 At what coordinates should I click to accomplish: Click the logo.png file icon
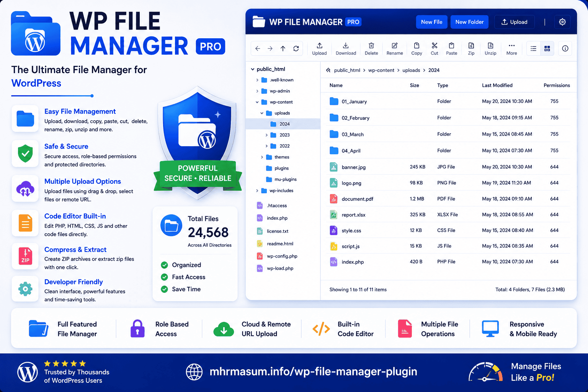pyautogui.click(x=334, y=183)
